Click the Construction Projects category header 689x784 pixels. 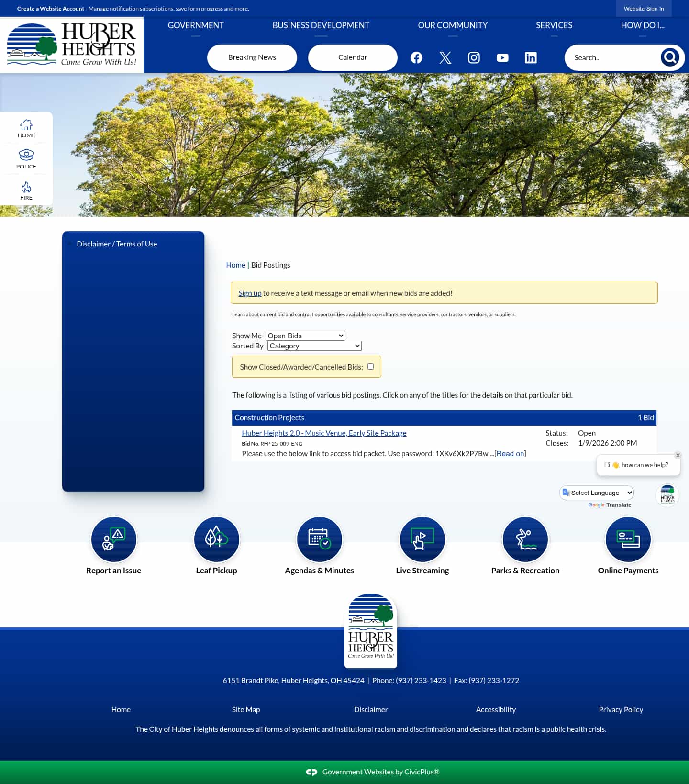(444, 418)
